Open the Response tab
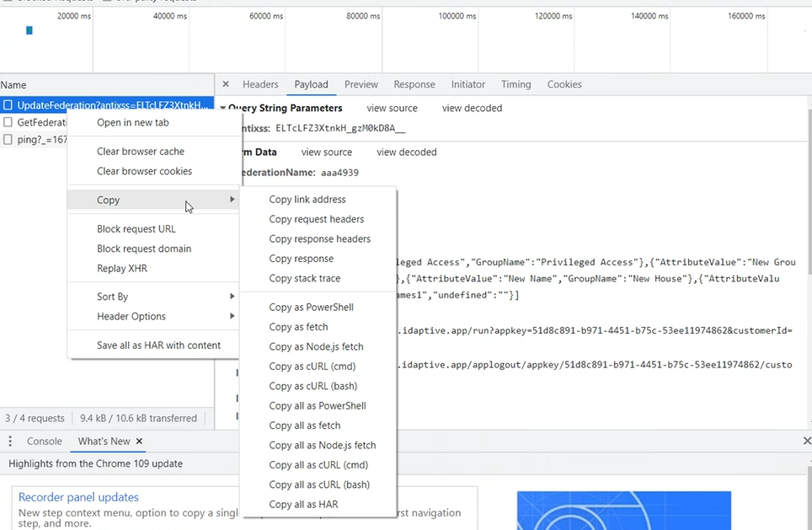This screenshot has width=812, height=530. pyautogui.click(x=414, y=84)
